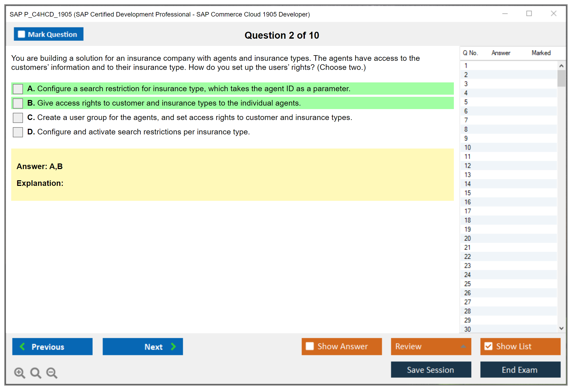Viewport: 574px width, 392px height.
Task: Uncheck the Show List option
Action: (488, 346)
